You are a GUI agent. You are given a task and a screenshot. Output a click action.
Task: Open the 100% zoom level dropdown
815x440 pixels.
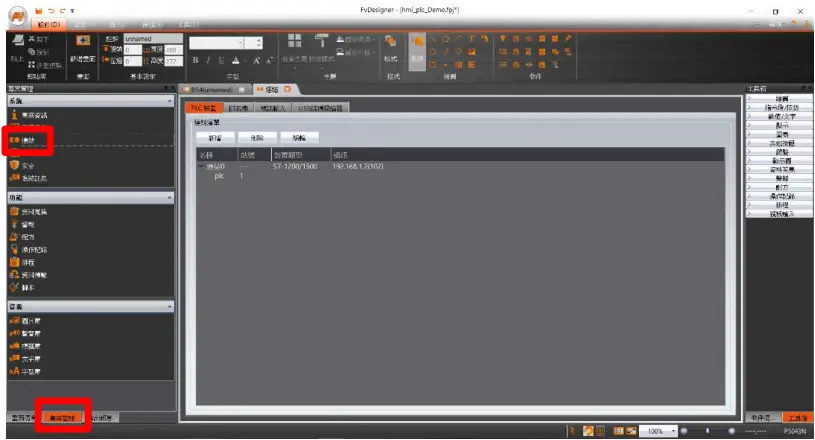pyautogui.click(x=674, y=431)
